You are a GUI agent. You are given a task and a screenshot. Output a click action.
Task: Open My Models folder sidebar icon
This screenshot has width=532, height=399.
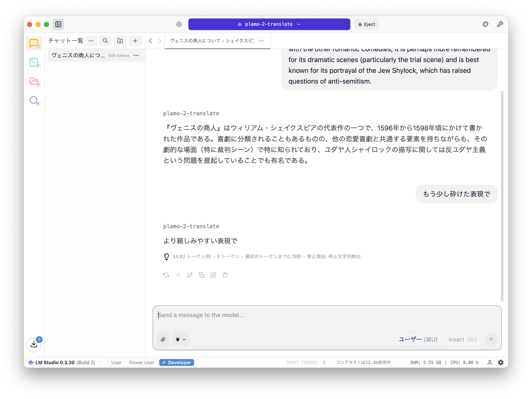click(x=34, y=81)
